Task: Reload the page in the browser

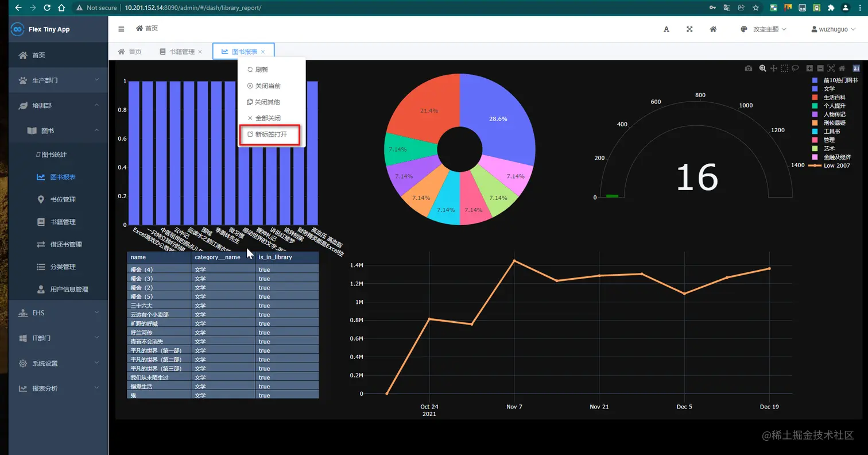Action: pos(46,8)
